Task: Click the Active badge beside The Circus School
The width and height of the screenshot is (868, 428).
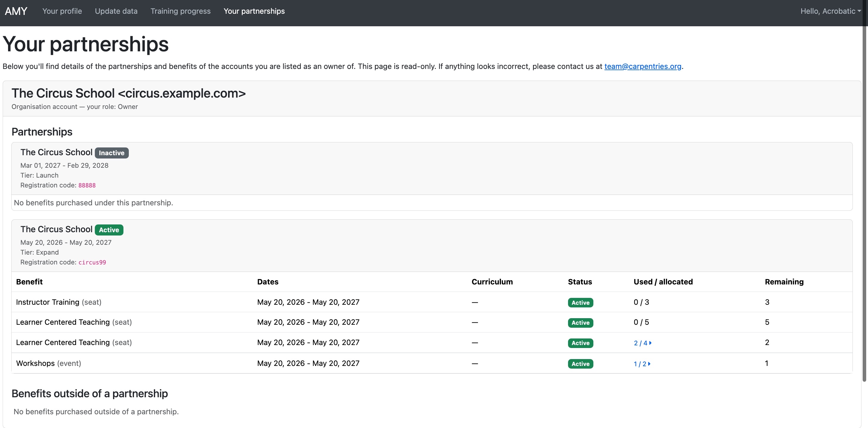Action: (109, 230)
